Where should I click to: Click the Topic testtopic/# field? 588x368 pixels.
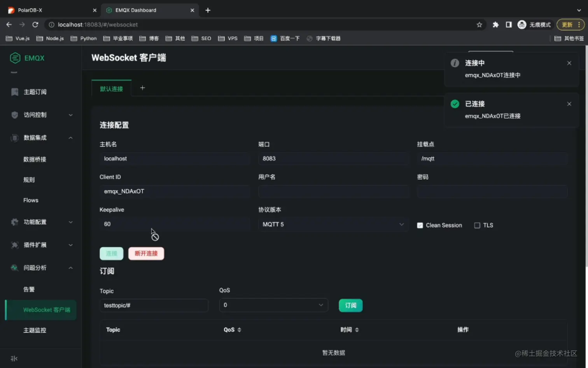[154, 305]
